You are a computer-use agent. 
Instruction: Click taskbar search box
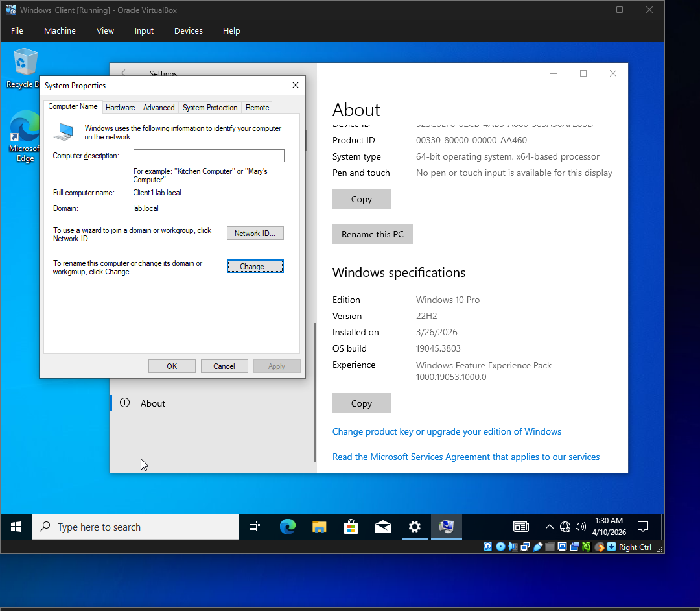click(x=135, y=527)
